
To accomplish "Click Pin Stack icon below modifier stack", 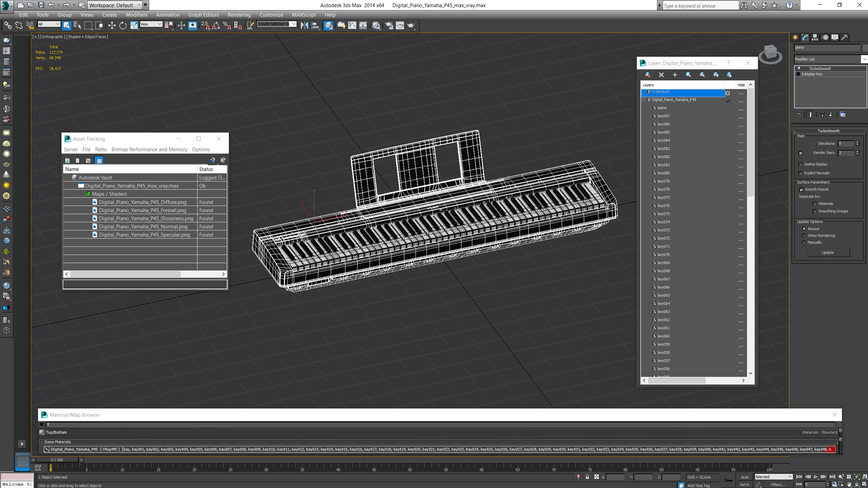I will 799,115.
